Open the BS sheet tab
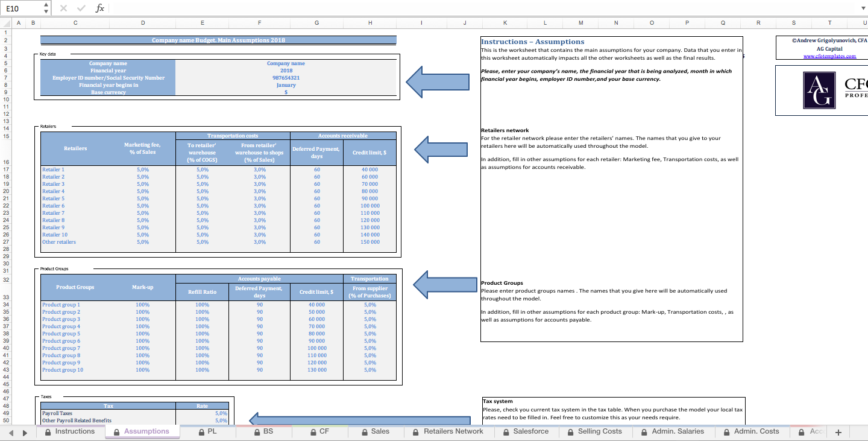Viewport: 868px width, 441px height. pyautogui.click(x=263, y=431)
